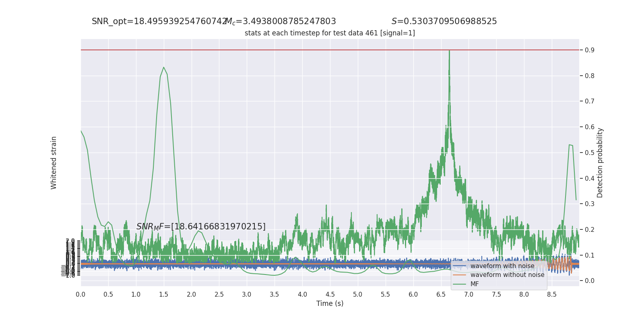Click the 2.0 tick on the time axis
Screen dimensions: 644x322
coord(191,294)
